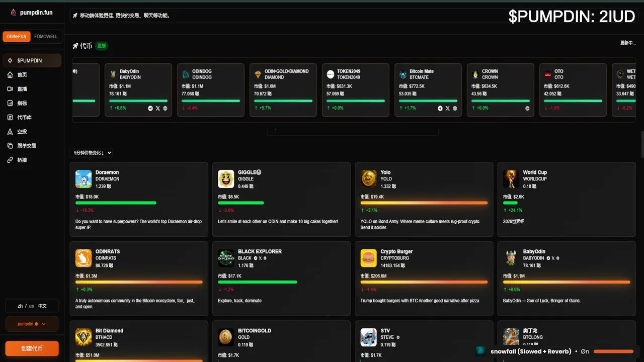644x362 pixels.
Task: Open the Crypto Burger token title
Action: click(x=396, y=251)
